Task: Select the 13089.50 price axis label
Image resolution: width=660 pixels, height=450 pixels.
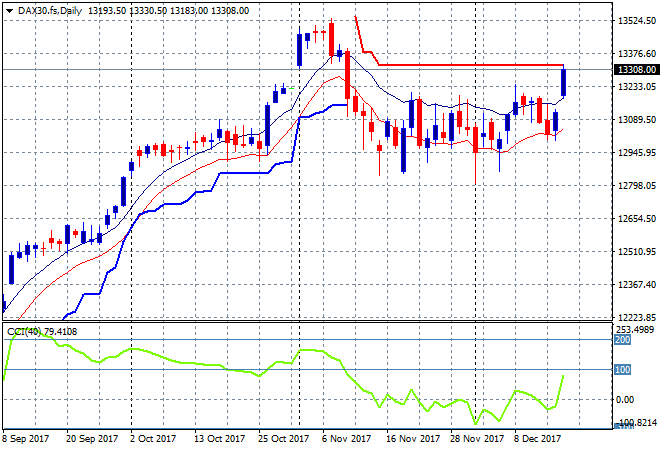Action: 637,120
